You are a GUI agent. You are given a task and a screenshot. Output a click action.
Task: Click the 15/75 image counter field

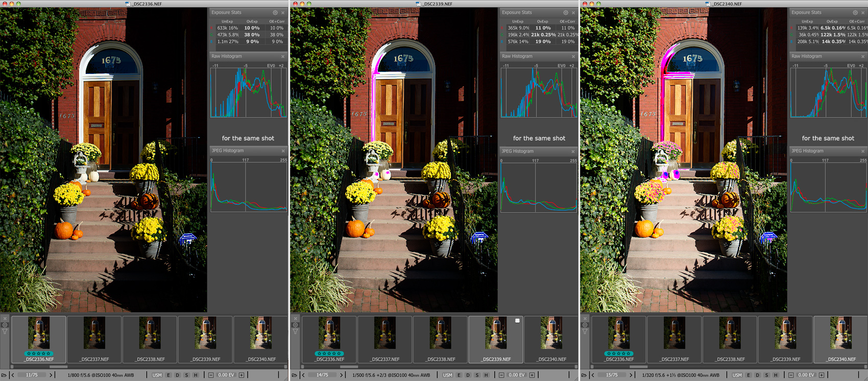(612, 375)
